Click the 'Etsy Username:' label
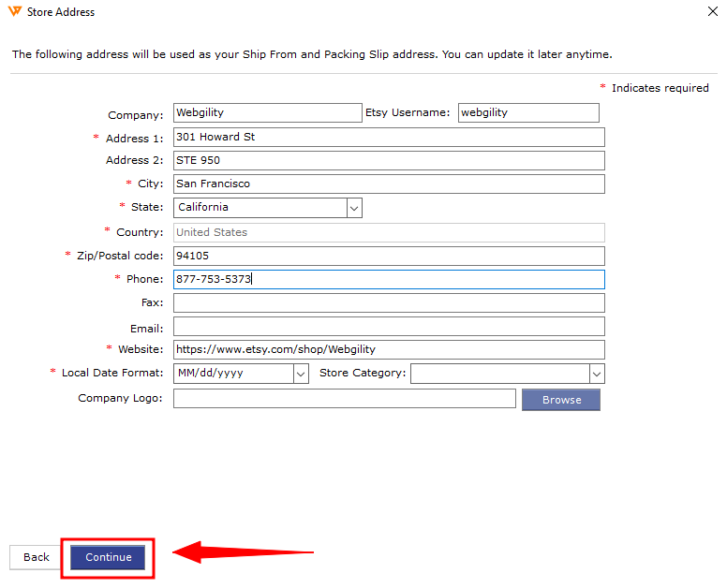The height and width of the screenshot is (588, 727). [408, 112]
